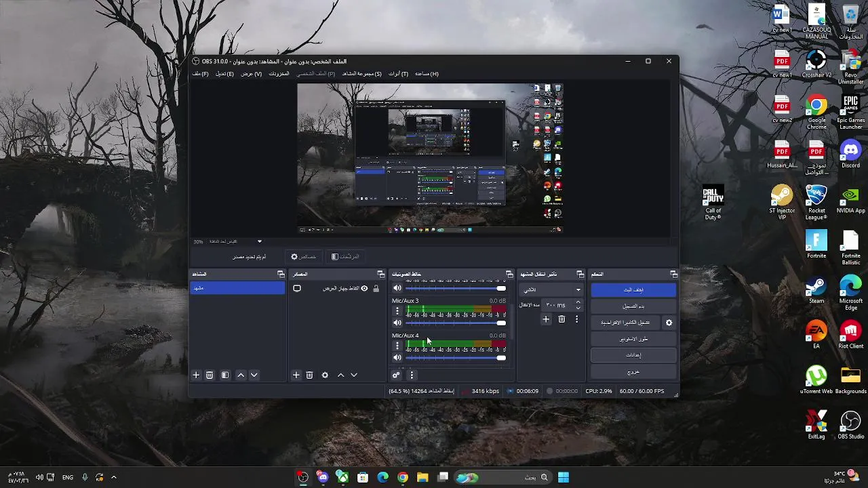Open Steam desktop shortcut
The width and height of the screenshot is (868, 488).
pos(816,289)
